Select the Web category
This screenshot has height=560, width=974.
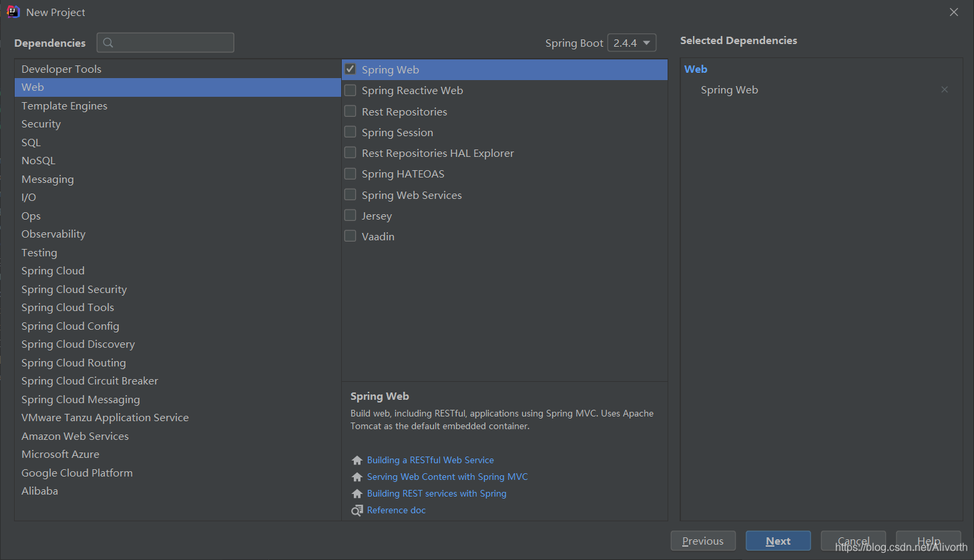point(178,87)
